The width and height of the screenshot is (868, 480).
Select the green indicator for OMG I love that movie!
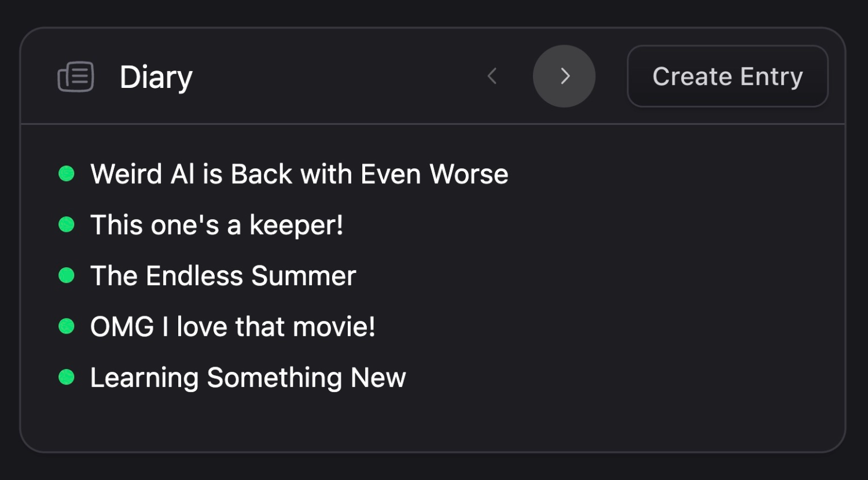pyautogui.click(x=67, y=326)
